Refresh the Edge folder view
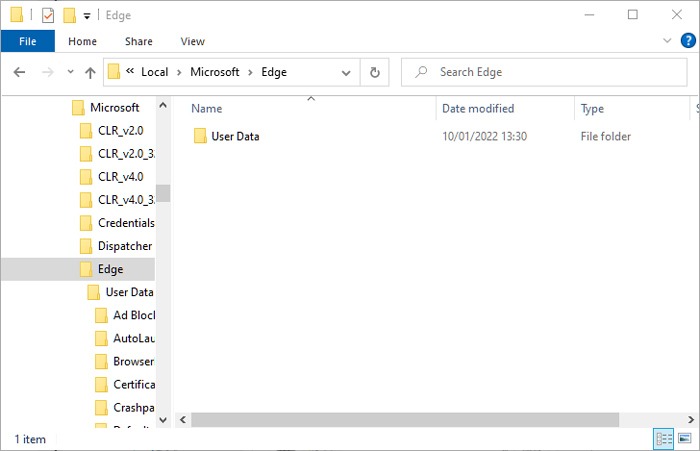The image size is (700, 451). tap(375, 72)
